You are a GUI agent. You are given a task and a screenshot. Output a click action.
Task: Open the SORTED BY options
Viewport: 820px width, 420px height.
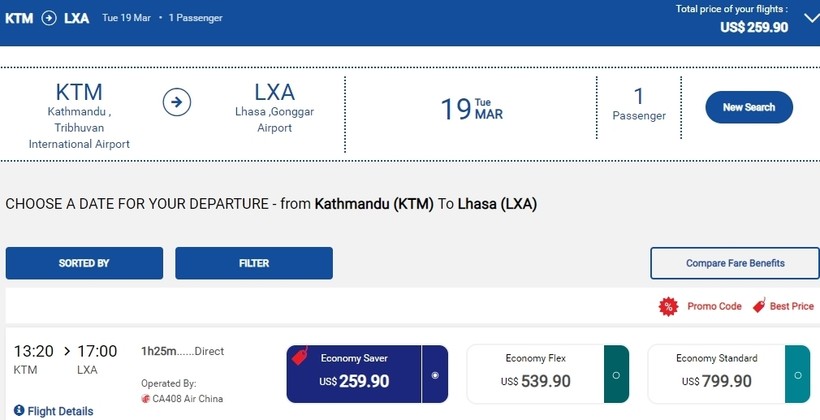[84, 263]
